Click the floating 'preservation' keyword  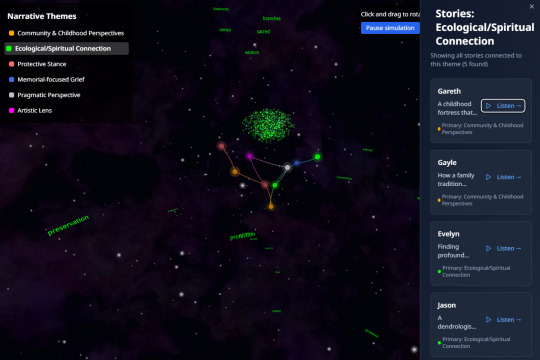coord(68,225)
